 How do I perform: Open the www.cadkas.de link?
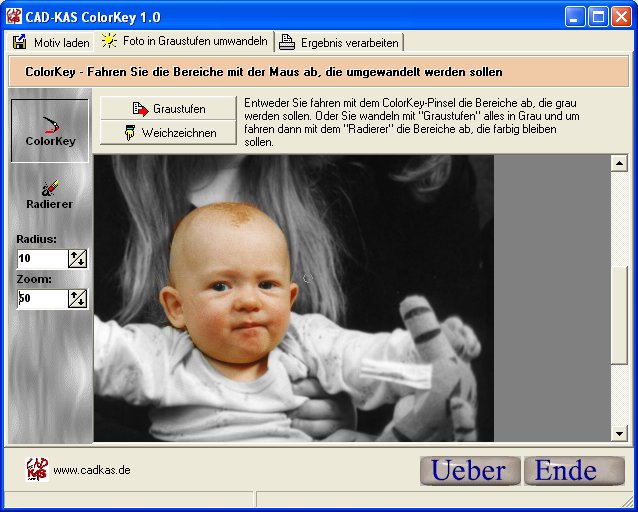click(x=91, y=470)
